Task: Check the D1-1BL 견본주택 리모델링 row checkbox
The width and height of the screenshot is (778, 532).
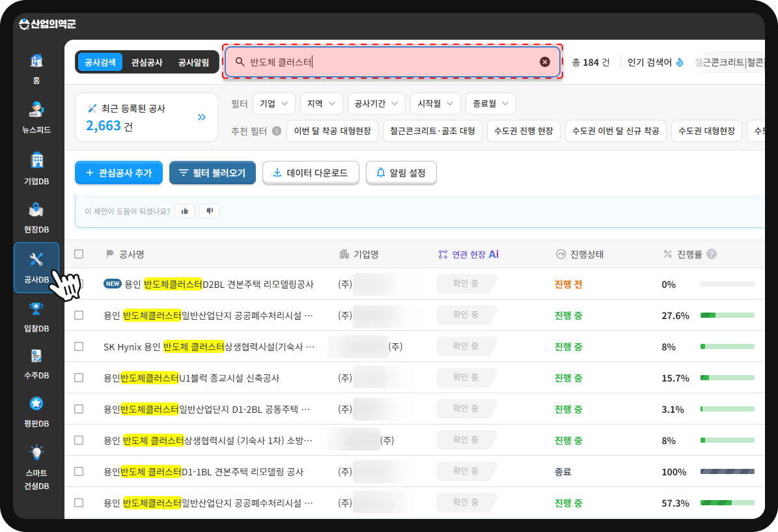Action: (x=79, y=471)
